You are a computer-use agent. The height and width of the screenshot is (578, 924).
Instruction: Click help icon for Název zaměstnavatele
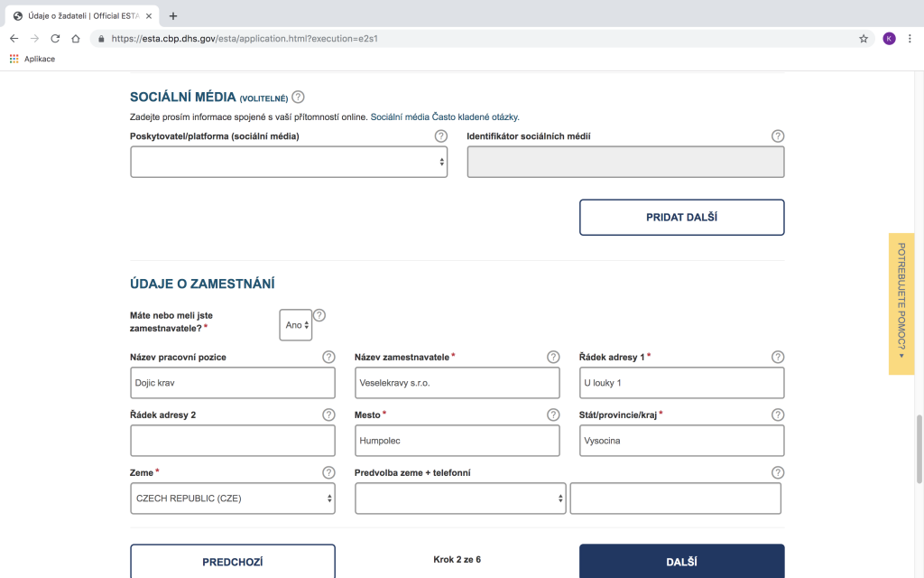pos(553,357)
